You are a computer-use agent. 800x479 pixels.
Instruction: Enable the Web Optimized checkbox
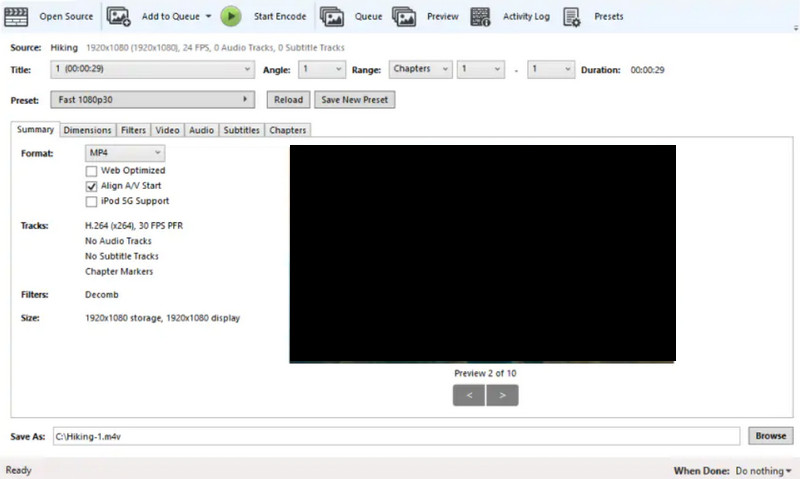pos(92,171)
